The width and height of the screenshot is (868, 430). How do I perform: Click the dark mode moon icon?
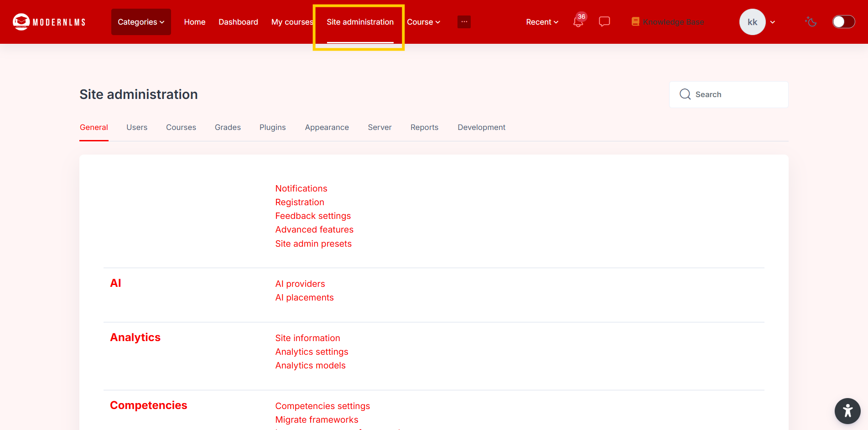[x=811, y=21]
